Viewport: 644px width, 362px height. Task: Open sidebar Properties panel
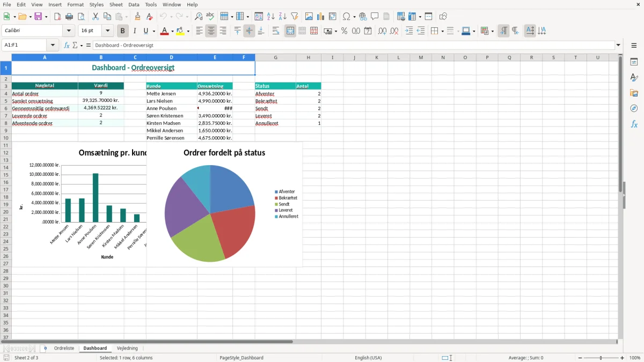(x=634, y=62)
